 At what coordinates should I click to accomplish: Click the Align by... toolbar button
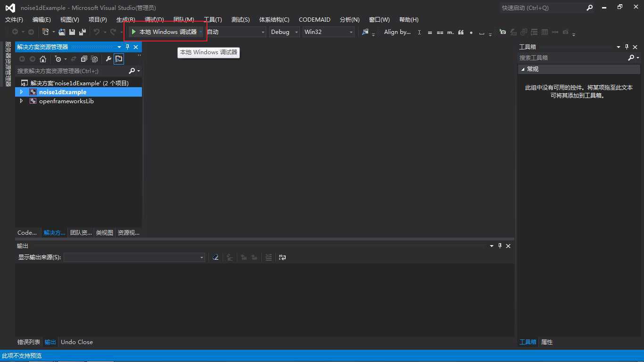point(397,32)
